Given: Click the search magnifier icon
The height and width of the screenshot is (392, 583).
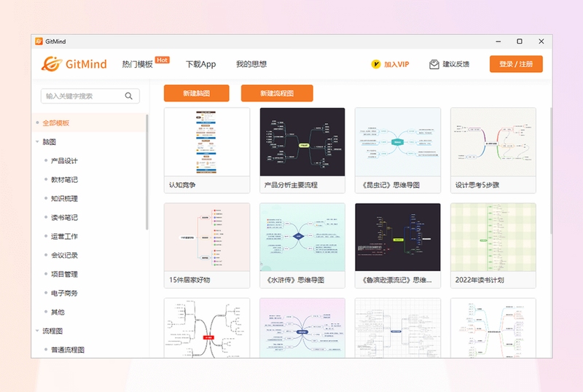Looking at the screenshot, I should pyautogui.click(x=129, y=96).
